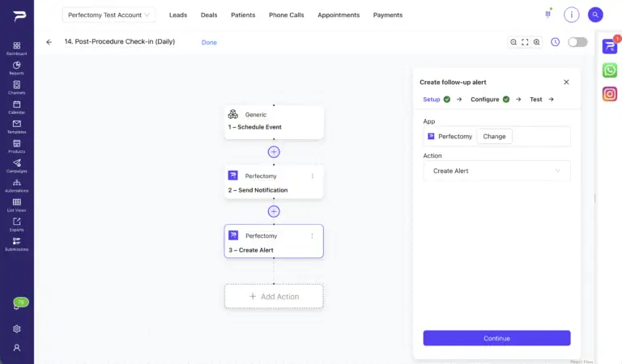
Task: Click the purple search icon in header
Action: pyautogui.click(x=595, y=15)
